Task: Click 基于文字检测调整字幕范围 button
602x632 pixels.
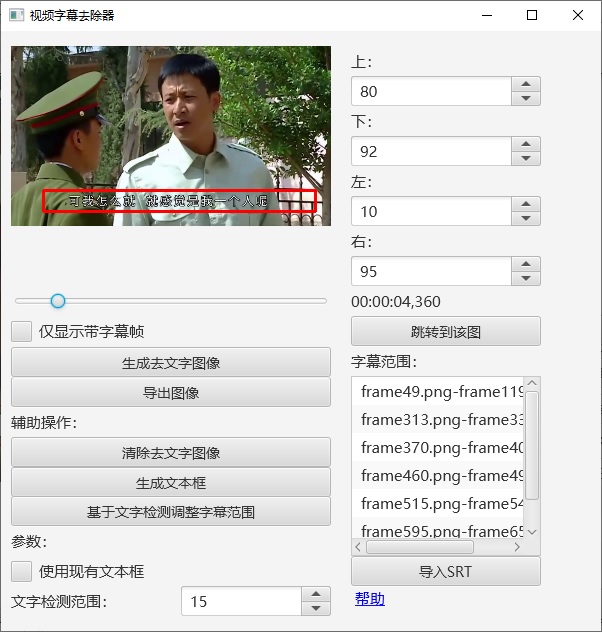Action: point(171,511)
